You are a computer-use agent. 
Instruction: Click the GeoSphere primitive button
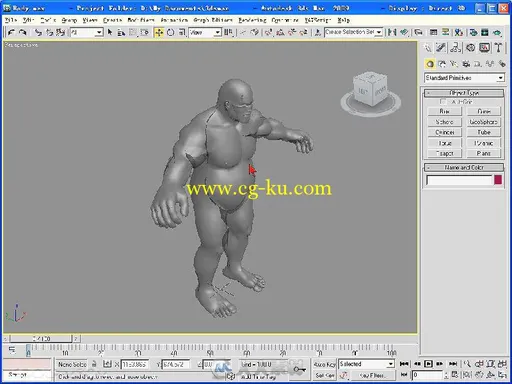pos(484,122)
